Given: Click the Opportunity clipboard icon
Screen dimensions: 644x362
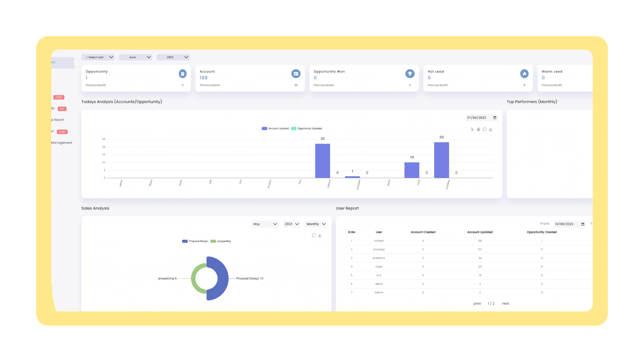Looking at the screenshot, I should [x=182, y=73].
